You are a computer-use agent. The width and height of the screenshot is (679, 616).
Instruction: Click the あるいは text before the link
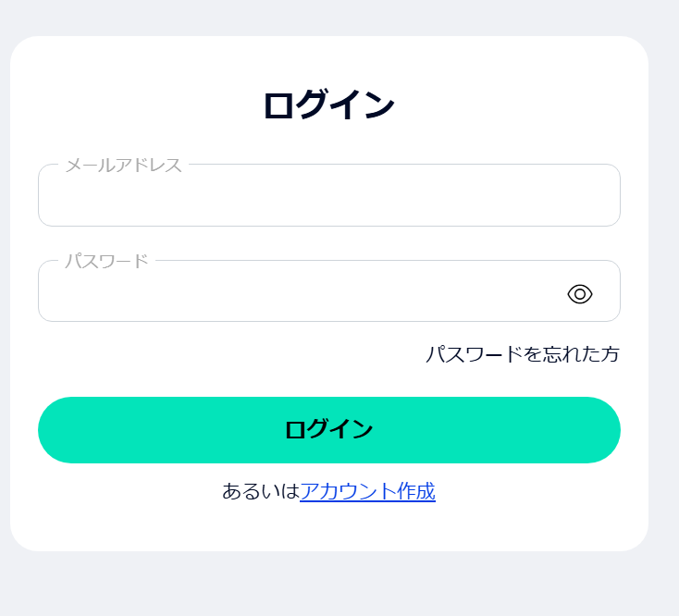[x=260, y=491]
